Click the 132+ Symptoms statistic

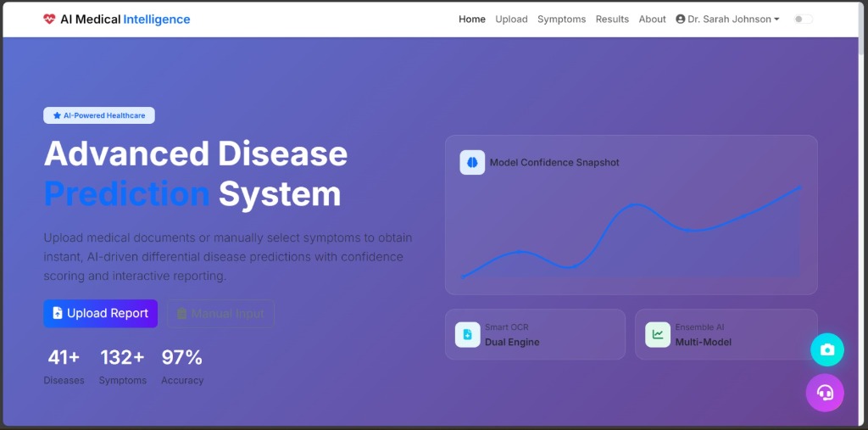click(123, 366)
